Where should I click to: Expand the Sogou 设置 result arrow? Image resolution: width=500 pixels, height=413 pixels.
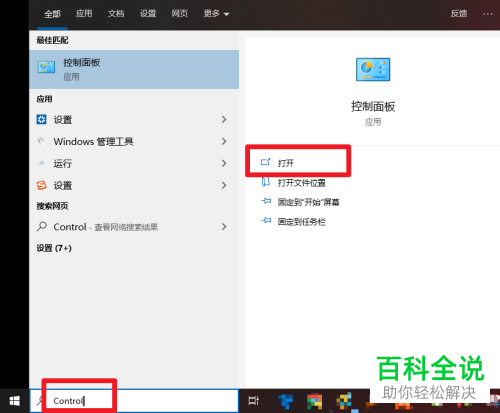coord(224,185)
